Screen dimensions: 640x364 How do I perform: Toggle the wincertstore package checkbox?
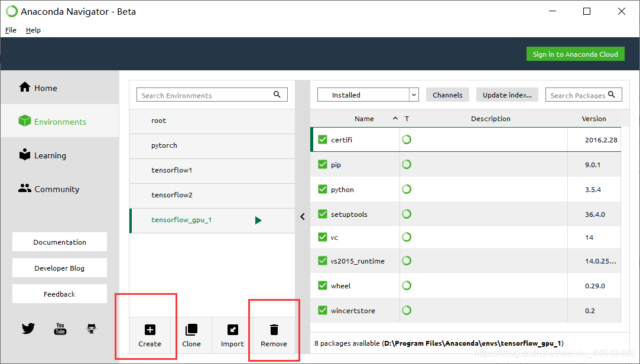click(x=323, y=310)
